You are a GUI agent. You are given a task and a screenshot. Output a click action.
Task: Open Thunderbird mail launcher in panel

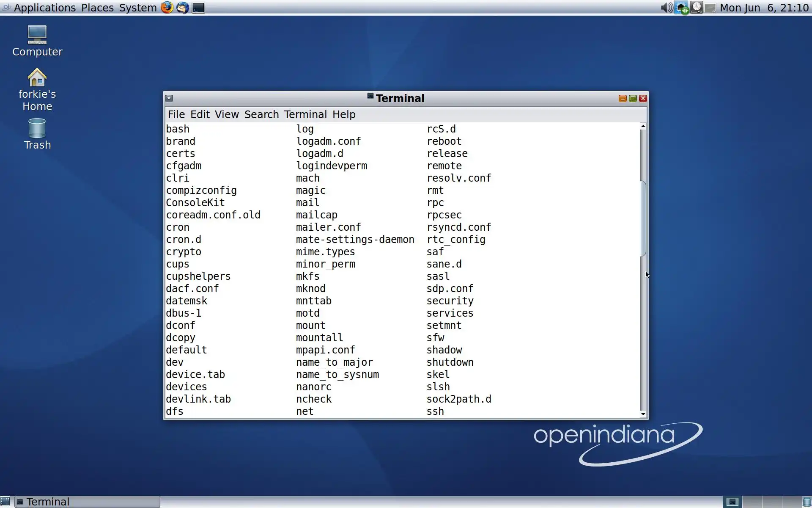[x=183, y=8]
